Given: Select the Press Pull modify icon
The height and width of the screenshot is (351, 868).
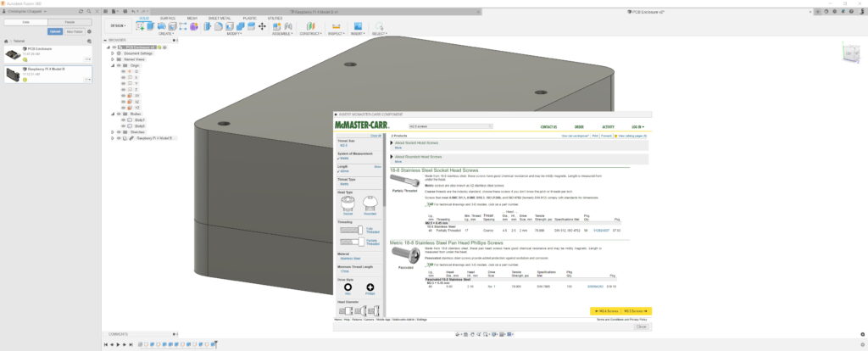Looking at the screenshot, I should point(209,26).
